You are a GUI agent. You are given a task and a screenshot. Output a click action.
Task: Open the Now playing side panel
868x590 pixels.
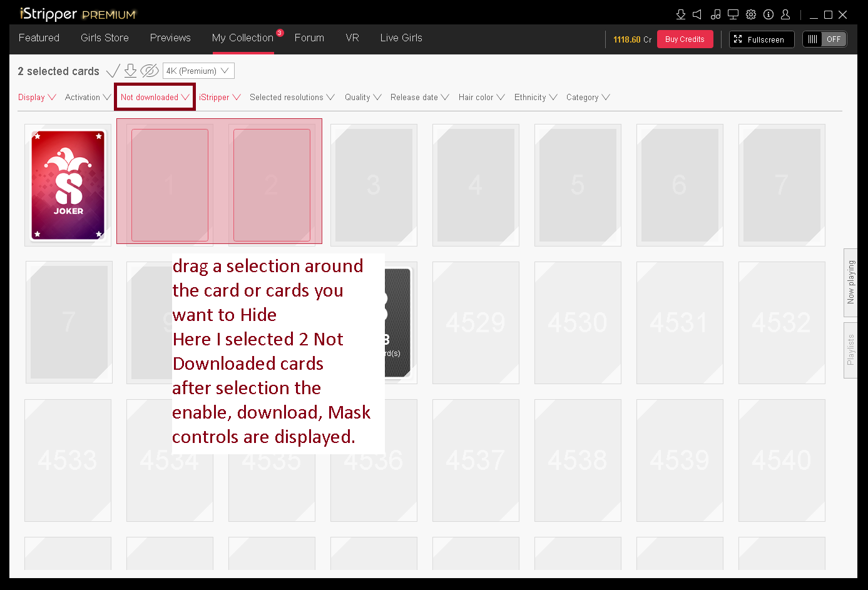850,282
